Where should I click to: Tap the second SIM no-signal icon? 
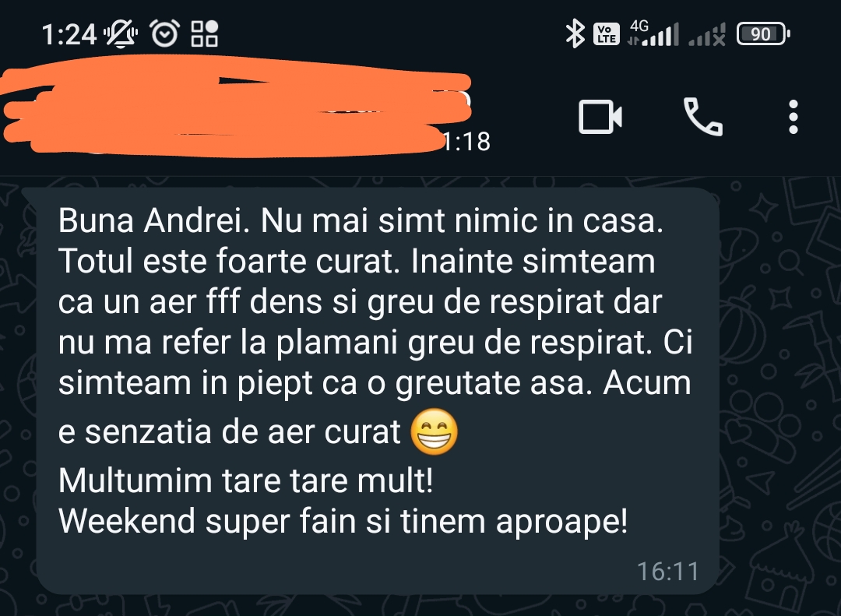click(x=707, y=35)
